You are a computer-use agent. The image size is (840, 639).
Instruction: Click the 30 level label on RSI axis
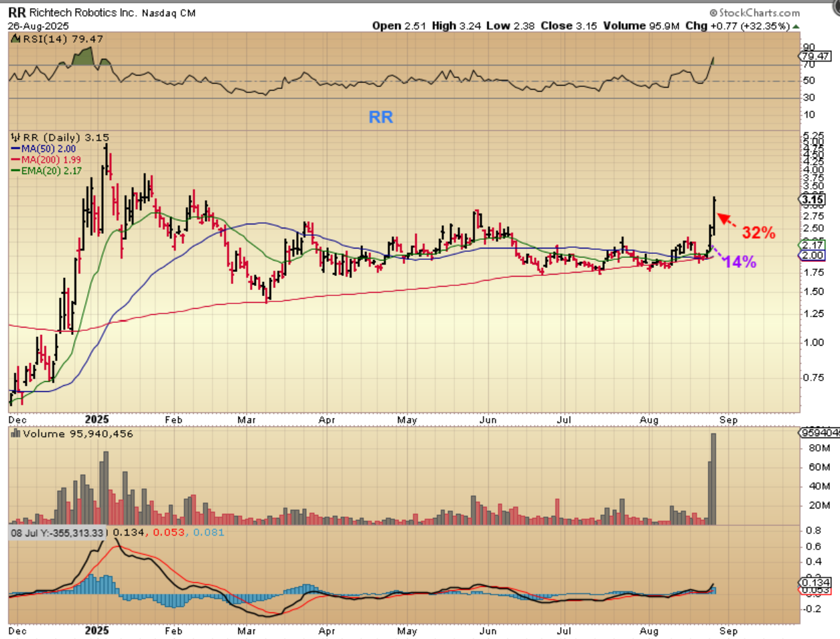pos(809,98)
